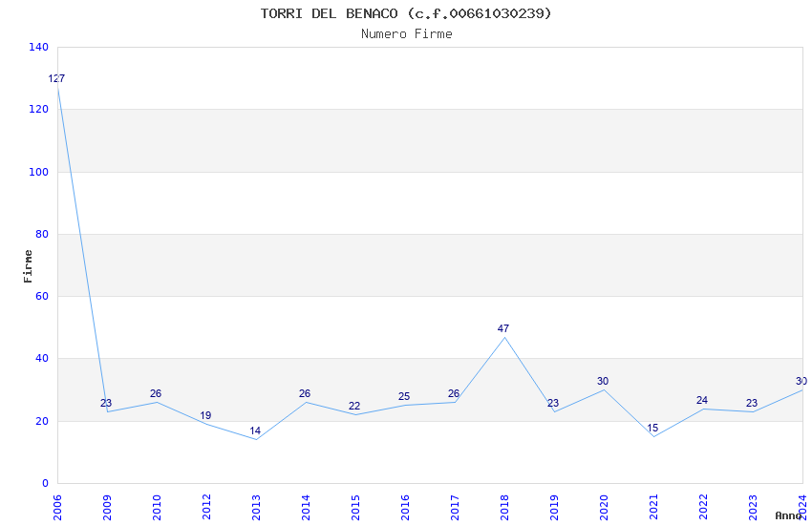Click the 2017 x-axis year tick

455,508
